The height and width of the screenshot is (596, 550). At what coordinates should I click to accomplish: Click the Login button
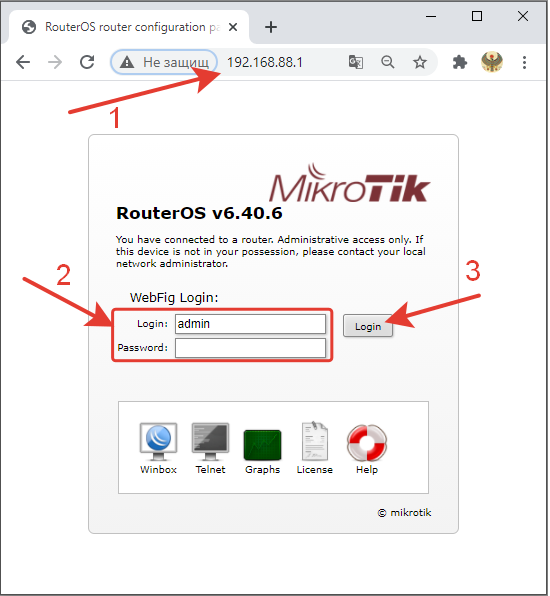368,326
